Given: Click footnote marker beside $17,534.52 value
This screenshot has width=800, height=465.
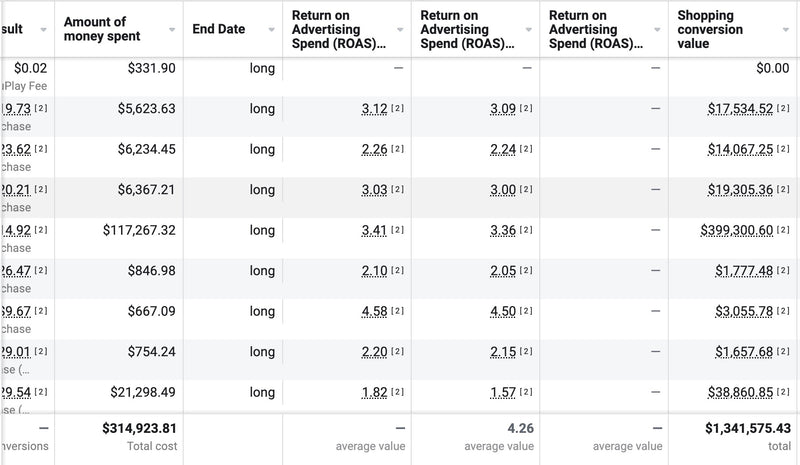Looking at the screenshot, I should pyautogui.click(x=783, y=109).
